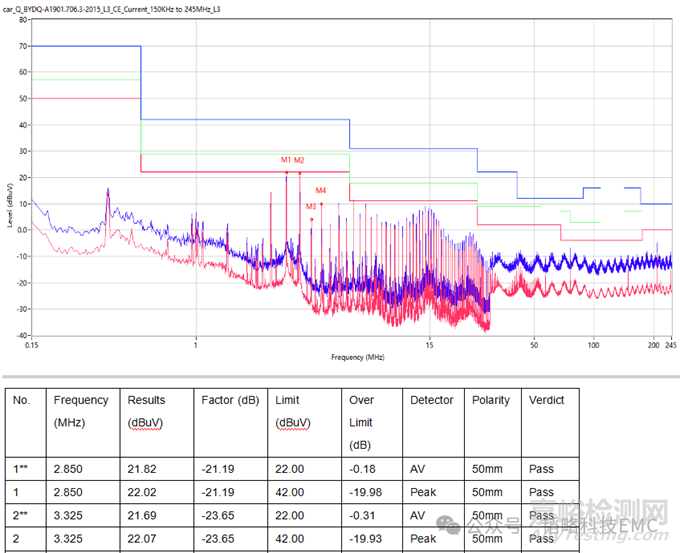Select the 21.69 result cell
The image size is (680, 553).
pyautogui.click(x=143, y=517)
